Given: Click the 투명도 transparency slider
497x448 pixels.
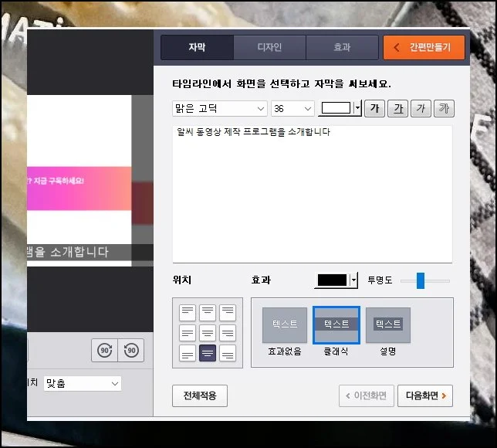Looking at the screenshot, I should pyautogui.click(x=421, y=280).
